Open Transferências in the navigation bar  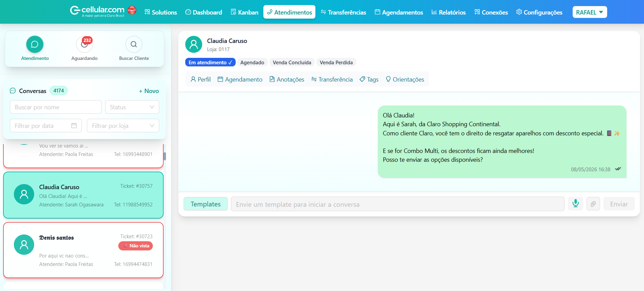click(343, 12)
